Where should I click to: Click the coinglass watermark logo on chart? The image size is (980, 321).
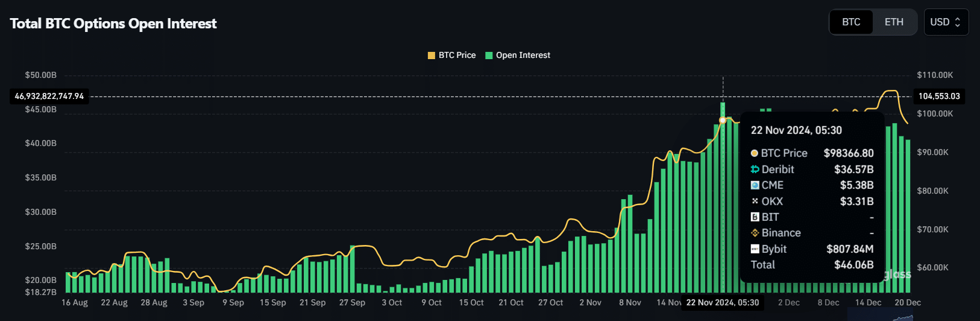pyautogui.click(x=897, y=275)
